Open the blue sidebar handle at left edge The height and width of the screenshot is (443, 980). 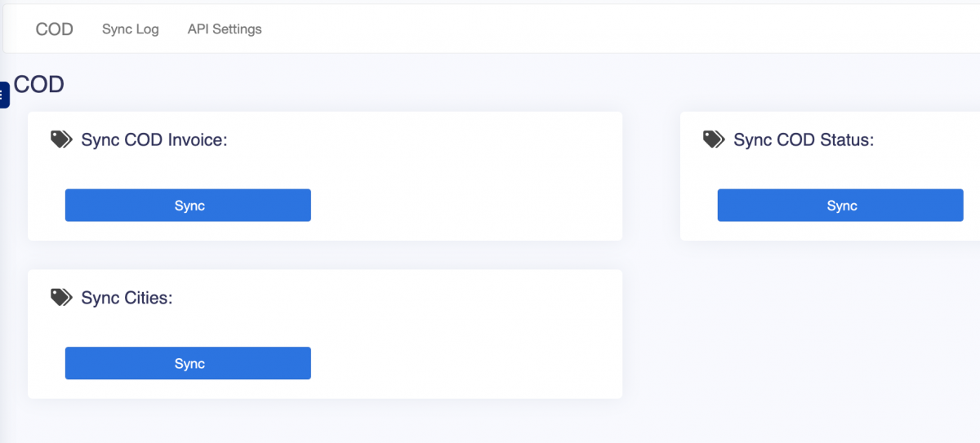pyautogui.click(x=4, y=95)
